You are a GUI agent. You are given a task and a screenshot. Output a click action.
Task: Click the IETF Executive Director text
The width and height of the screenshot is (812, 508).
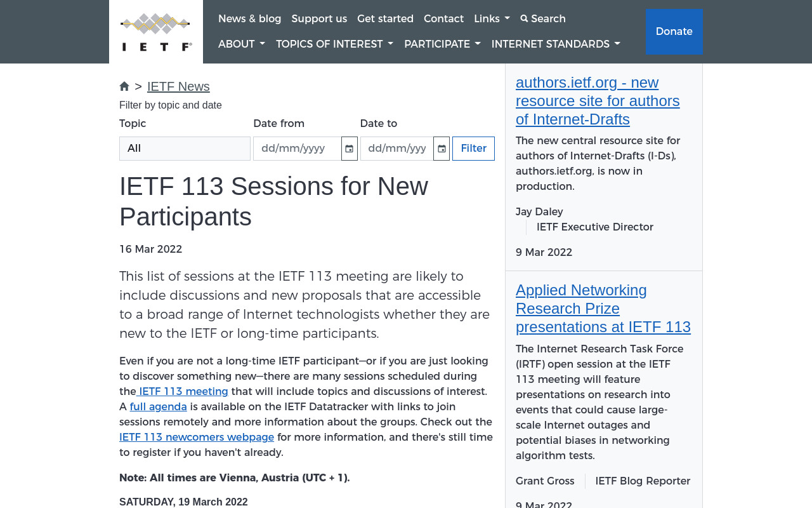(595, 227)
